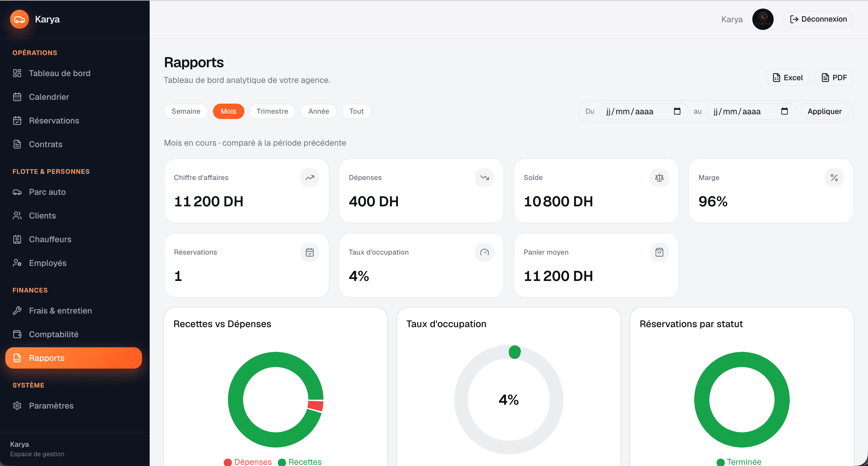Click the 96% Marge value

tap(713, 201)
